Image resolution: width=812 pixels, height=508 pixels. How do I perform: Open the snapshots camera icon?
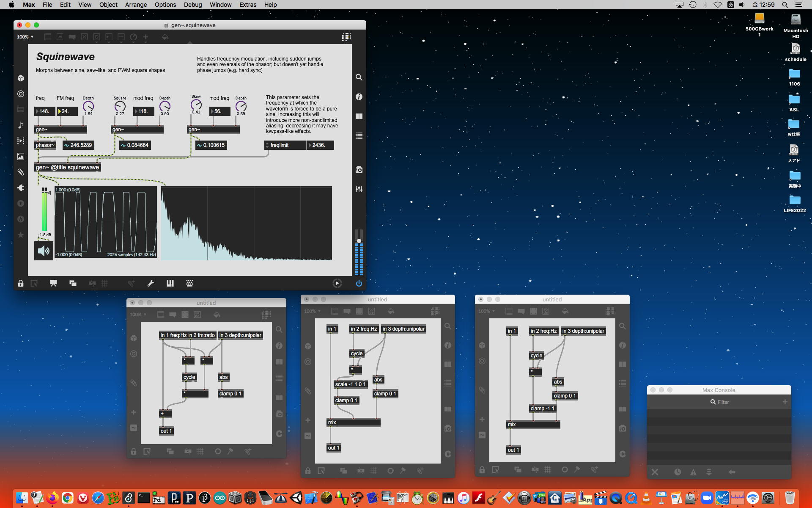pyautogui.click(x=359, y=170)
